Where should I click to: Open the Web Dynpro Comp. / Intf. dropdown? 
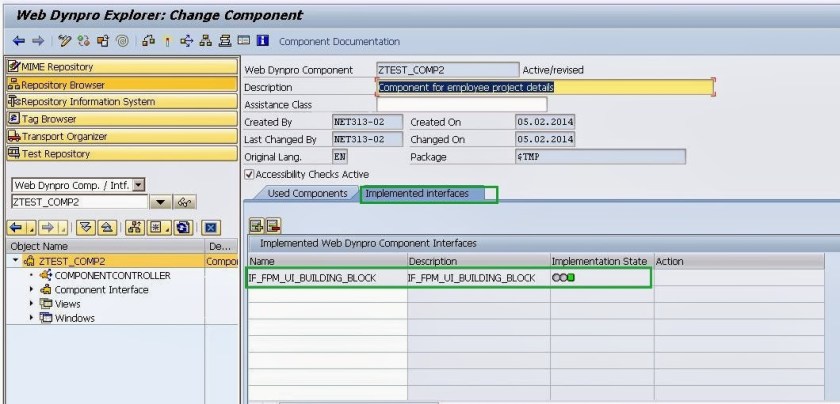click(x=139, y=184)
